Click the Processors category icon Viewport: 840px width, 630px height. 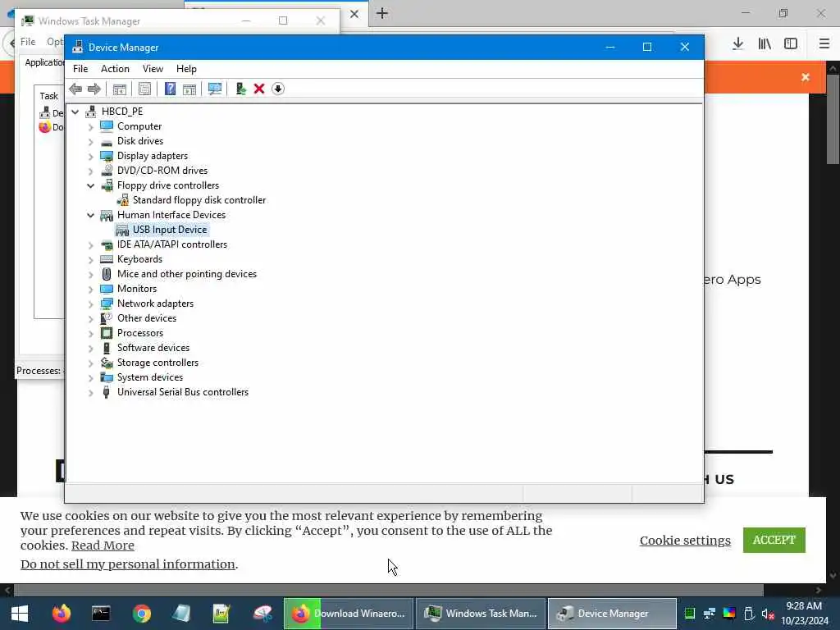(107, 333)
